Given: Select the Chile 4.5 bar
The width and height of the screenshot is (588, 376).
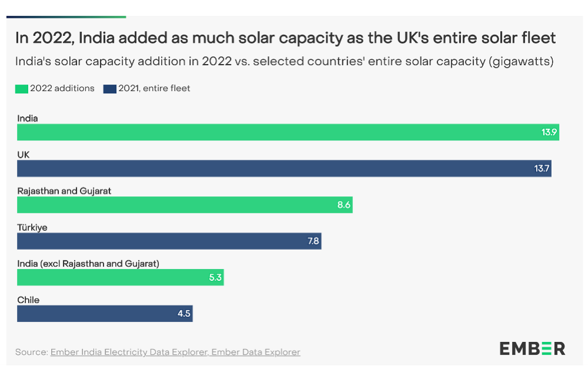Looking at the screenshot, I should click(x=105, y=314).
